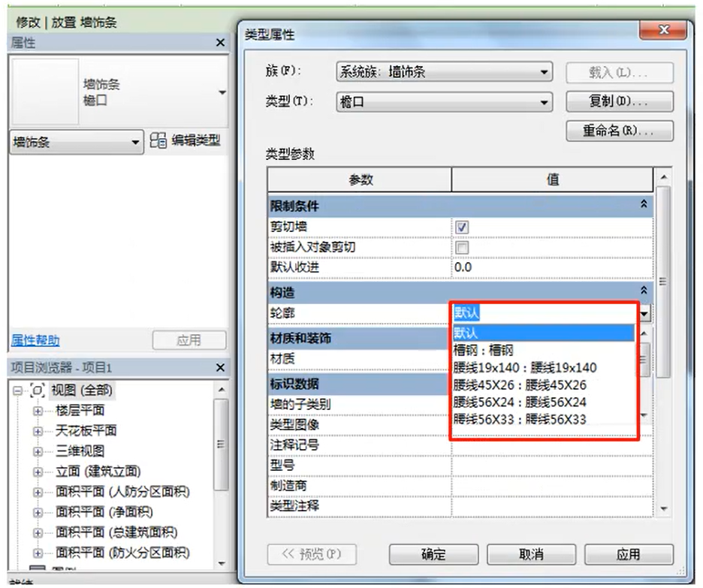703x588 pixels.
Task: Toggle the 剪切墙 checkbox
Action: [x=463, y=227]
